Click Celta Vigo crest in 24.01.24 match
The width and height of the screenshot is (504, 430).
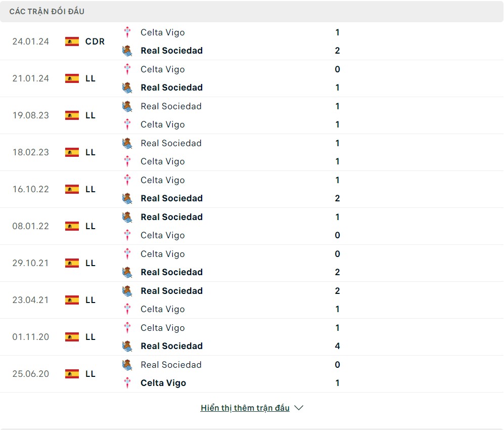128,32
